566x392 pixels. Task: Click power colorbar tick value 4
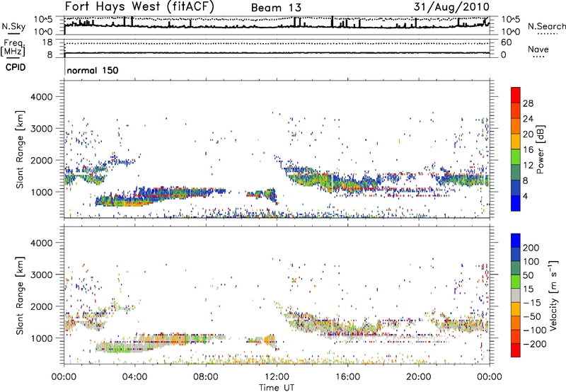coord(526,196)
